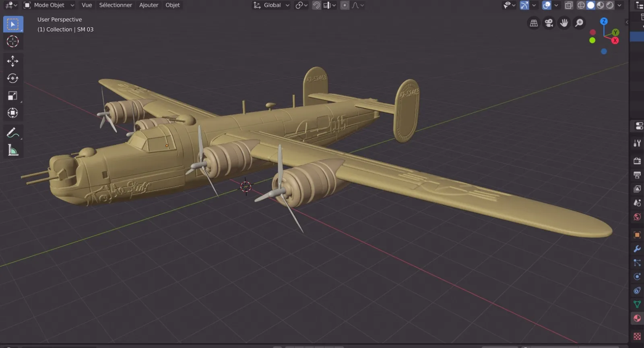Screen dimensions: 644x348
Task: Open the Mode Objet dropdown
Action: 49,5
